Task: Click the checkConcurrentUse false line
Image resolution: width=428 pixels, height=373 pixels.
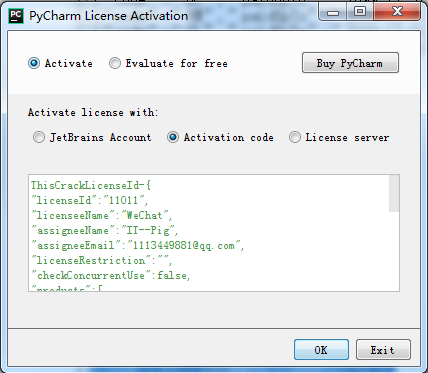Action: pyautogui.click(x=111, y=276)
